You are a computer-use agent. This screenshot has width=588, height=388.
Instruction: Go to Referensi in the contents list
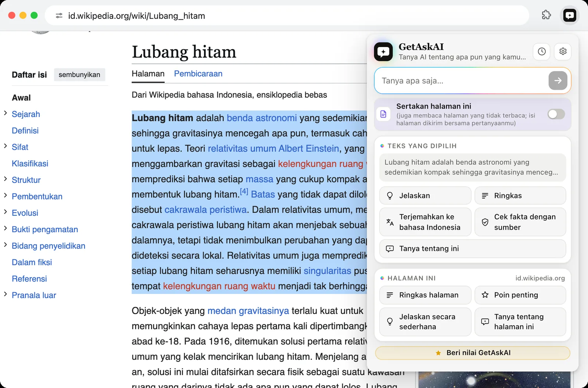click(x=29, y=279)
